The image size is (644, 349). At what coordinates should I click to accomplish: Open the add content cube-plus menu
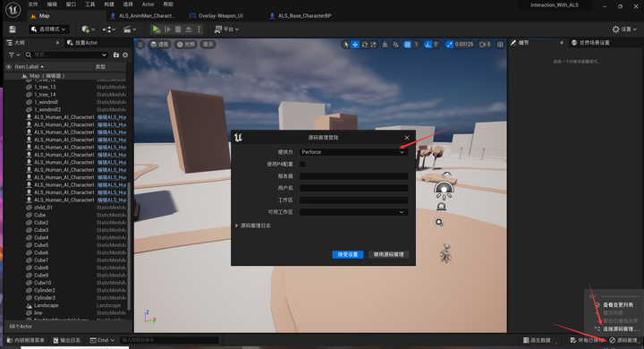click(88, 30)
